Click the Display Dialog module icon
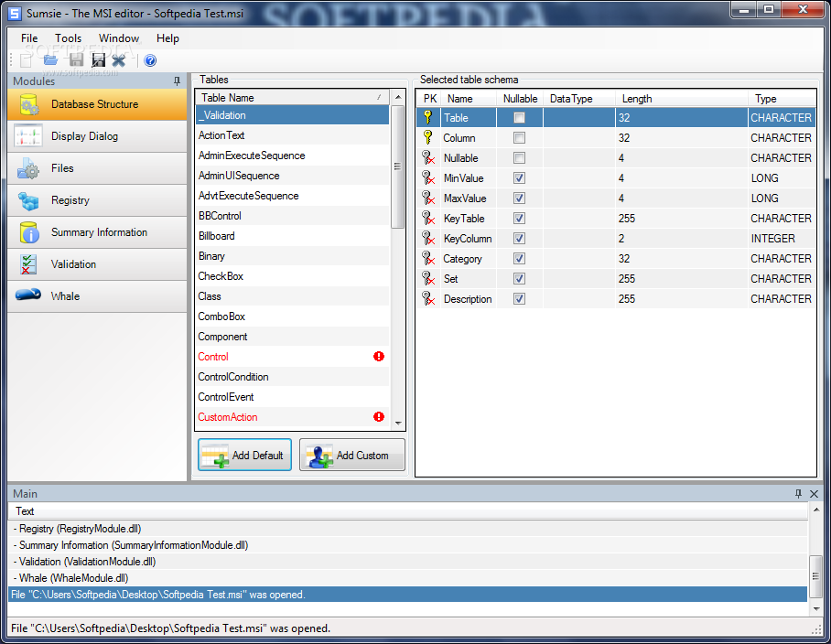The height and width of the screenshot is (644, 831). click(28, 136)
